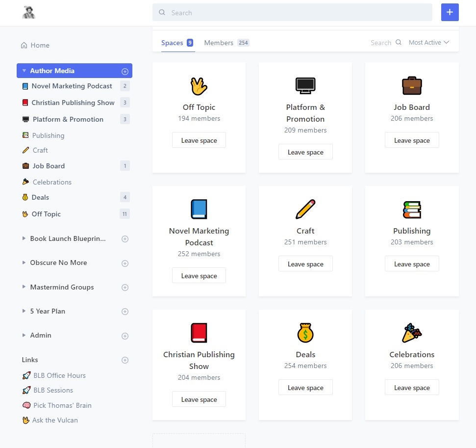Leave the Off Topic space
This screenshot has height=448, width=476.
tap(199, 140)
